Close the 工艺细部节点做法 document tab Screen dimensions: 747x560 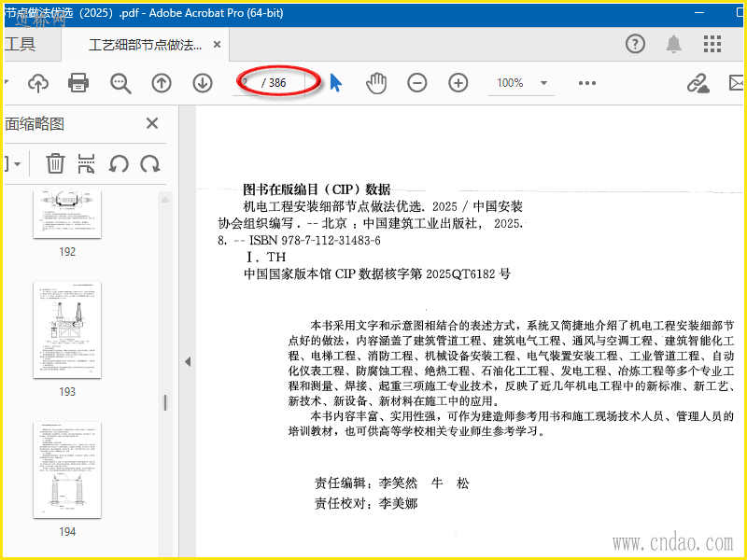pyautogui.click(x=217, y=44)
